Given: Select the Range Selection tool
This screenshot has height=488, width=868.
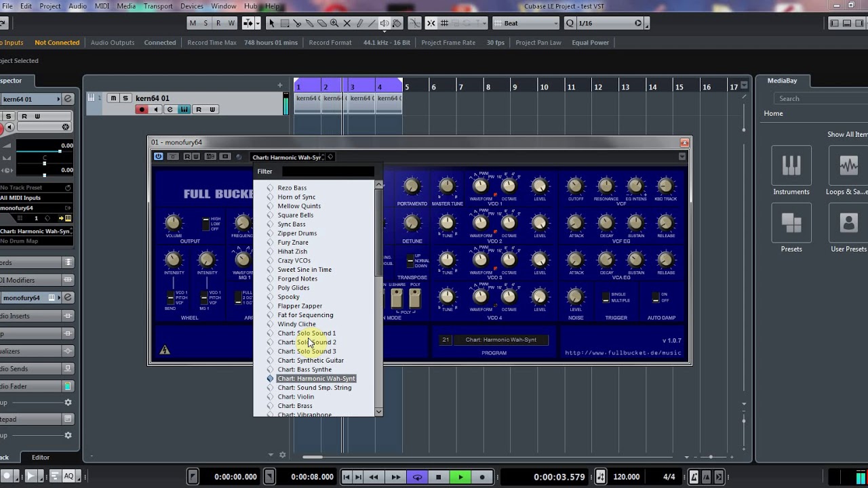Looking at the screenshot, I should (x=285, y=23).
